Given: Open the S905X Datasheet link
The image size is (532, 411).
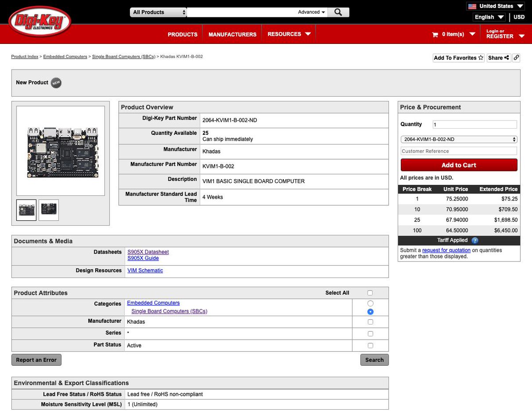Looking at the screenshot, I should click(x=148, y=252).
